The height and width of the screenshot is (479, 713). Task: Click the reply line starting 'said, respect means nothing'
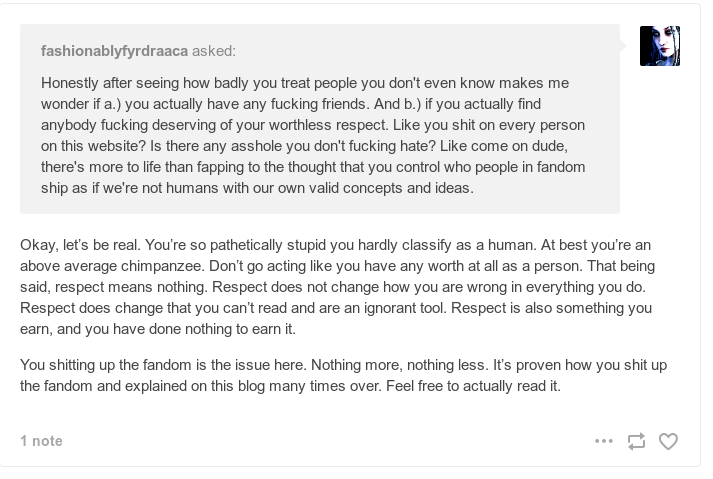(x=333, y=287)
